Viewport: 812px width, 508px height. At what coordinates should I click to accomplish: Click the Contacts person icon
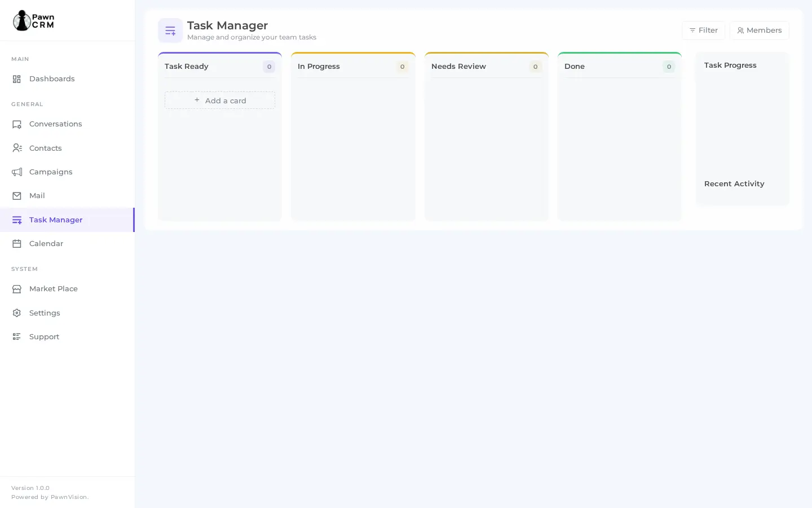(16, 148)
